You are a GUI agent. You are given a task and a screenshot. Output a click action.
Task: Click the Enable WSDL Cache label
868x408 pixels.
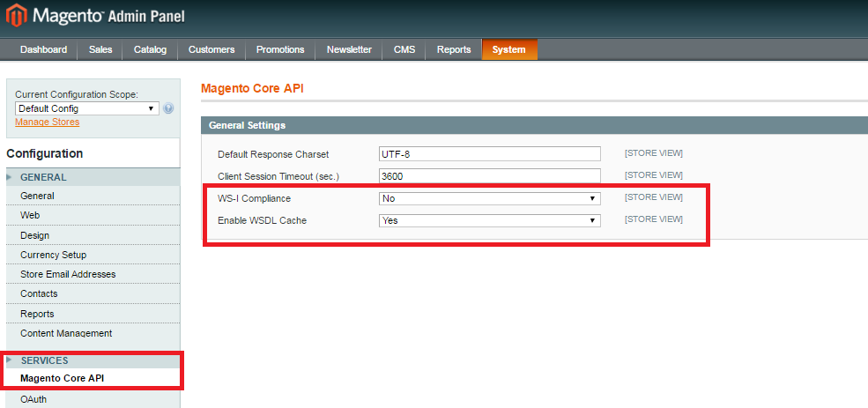tap(262, 220)
